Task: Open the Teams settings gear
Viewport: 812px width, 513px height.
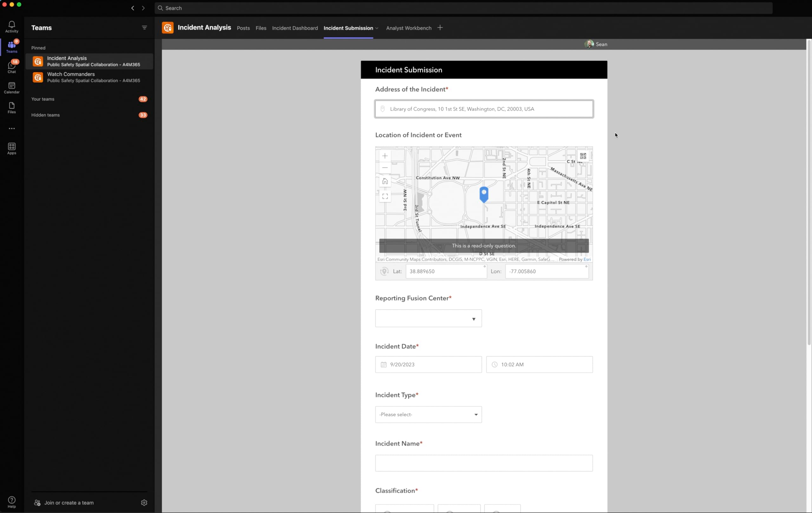Action: pos(144,503)
